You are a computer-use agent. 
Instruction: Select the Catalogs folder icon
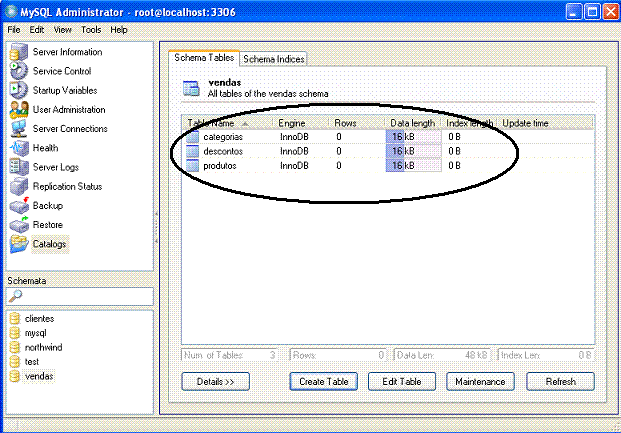(19, 244)
